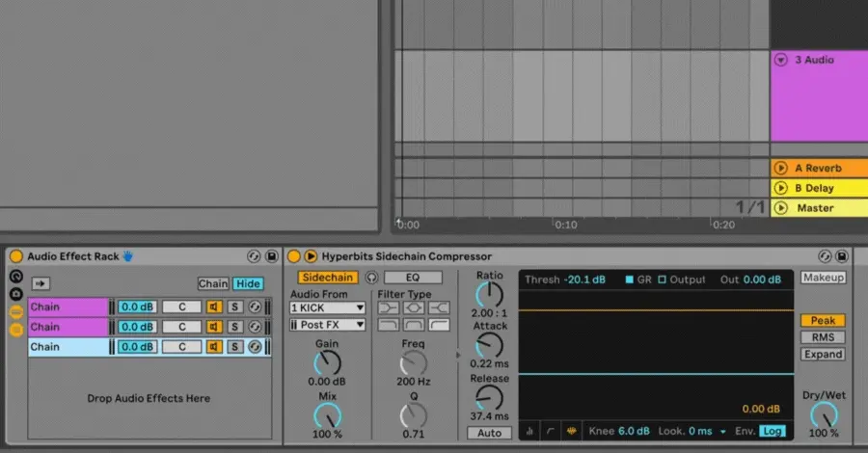868x453 pixels.
Task: Mute the third Chain with speaker icon
Action: point(214,347)
